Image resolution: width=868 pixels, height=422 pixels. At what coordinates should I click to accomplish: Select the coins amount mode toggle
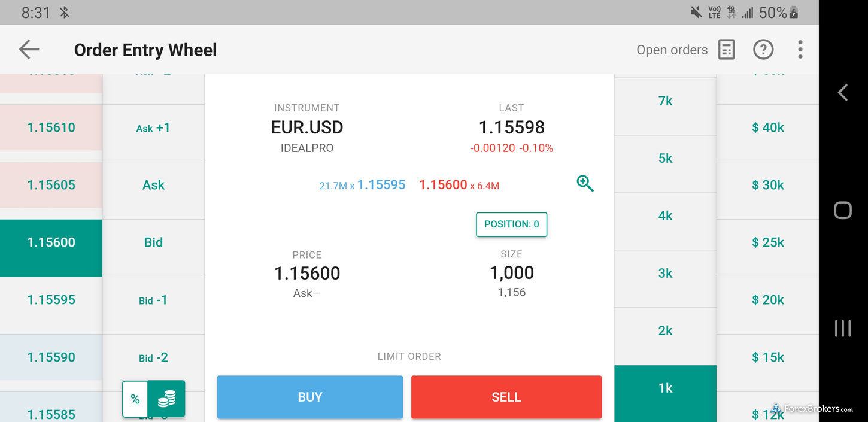166,399
